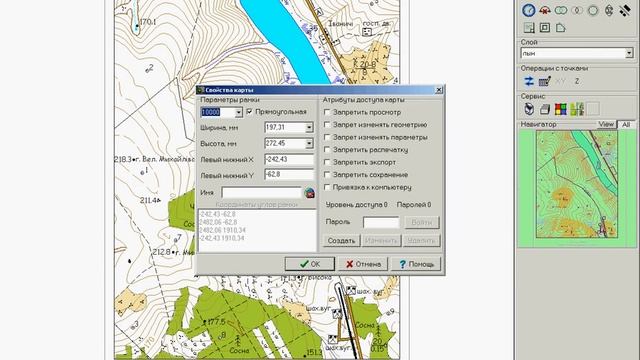
Task: Click the frame corner coordinates list
Action: point(257,230)
